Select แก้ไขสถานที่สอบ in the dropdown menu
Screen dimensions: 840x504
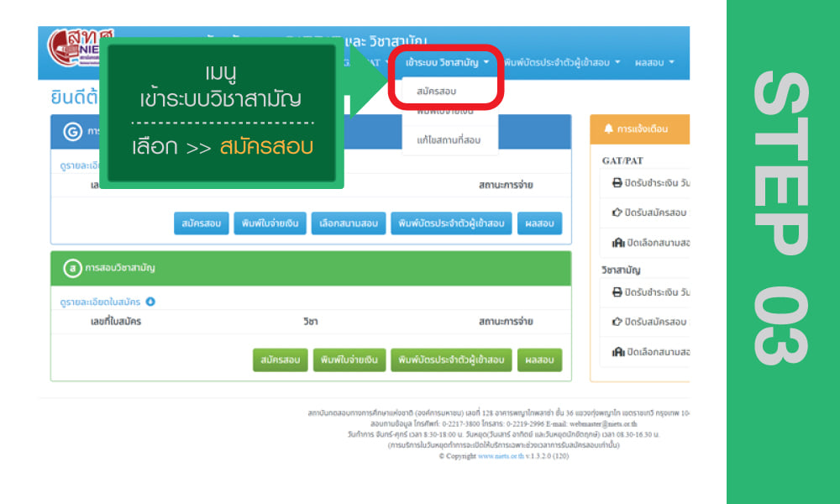point(449,140)
